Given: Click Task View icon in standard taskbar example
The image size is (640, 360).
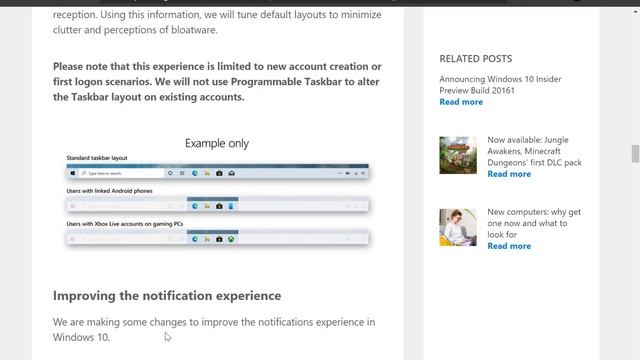Looking at the screenshot, I should [x=182, y=173].
